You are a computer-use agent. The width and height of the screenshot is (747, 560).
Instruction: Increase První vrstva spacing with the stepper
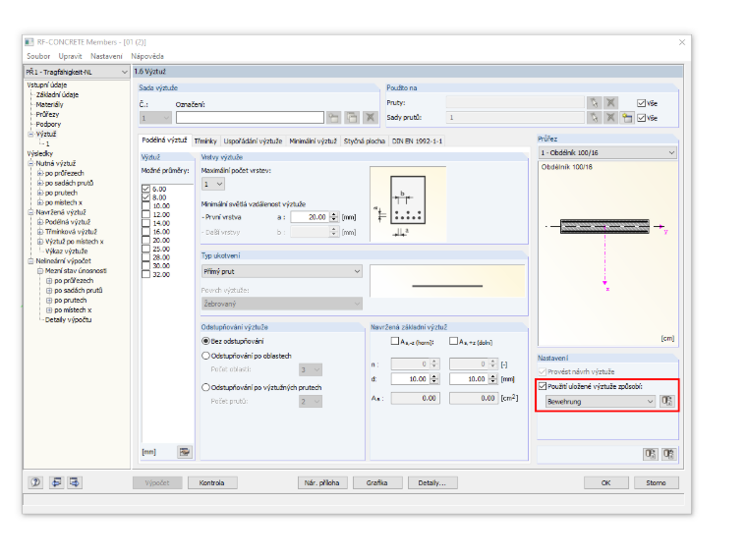[x=334, y=214]
